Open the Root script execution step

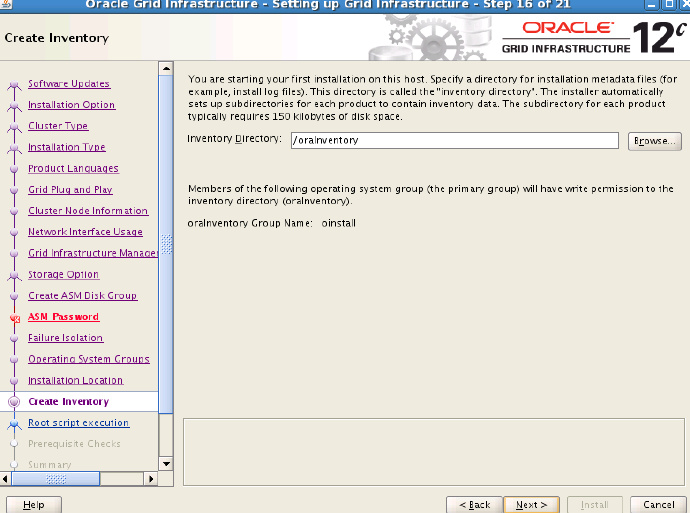point(79,423)
